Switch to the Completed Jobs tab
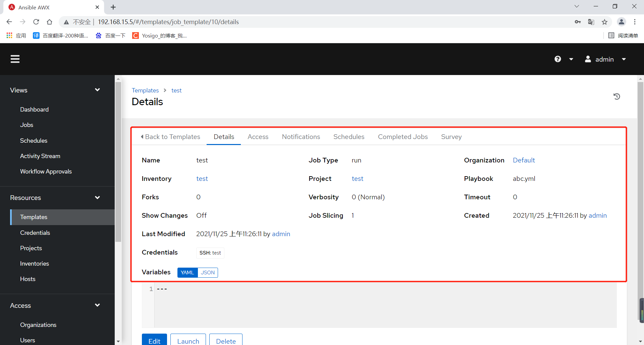The image size is (644, 345). (x=403, y=137)
